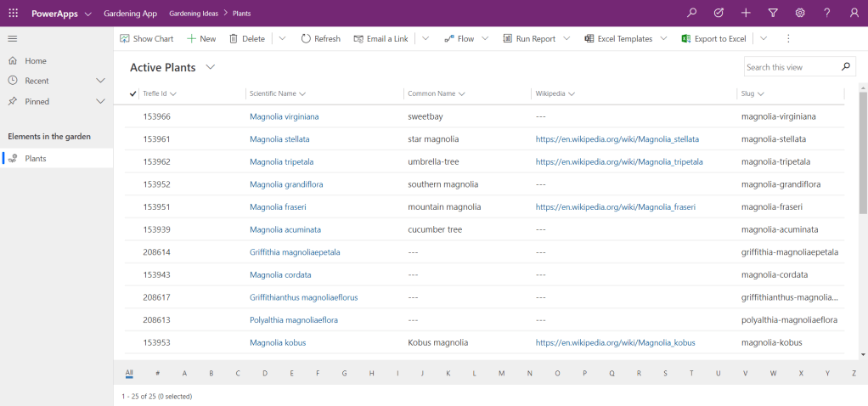Toggle the select all rows checkmark
Image resolution: width=868 pixels, height=406 pixels.
(x=133, y=93)
